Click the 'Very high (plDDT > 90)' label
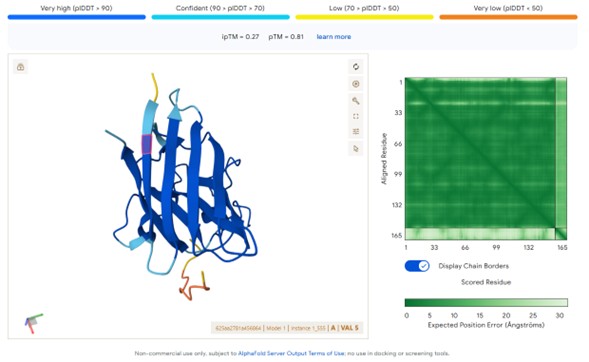This screenshot has height=362, width=589. click(x=76, y=8)
